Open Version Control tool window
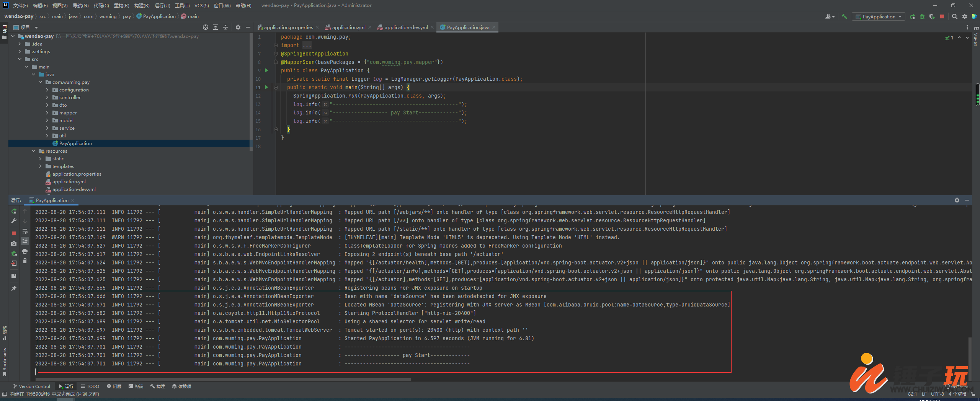This screenshot has height=401, width=980. (x=31, y=386)
